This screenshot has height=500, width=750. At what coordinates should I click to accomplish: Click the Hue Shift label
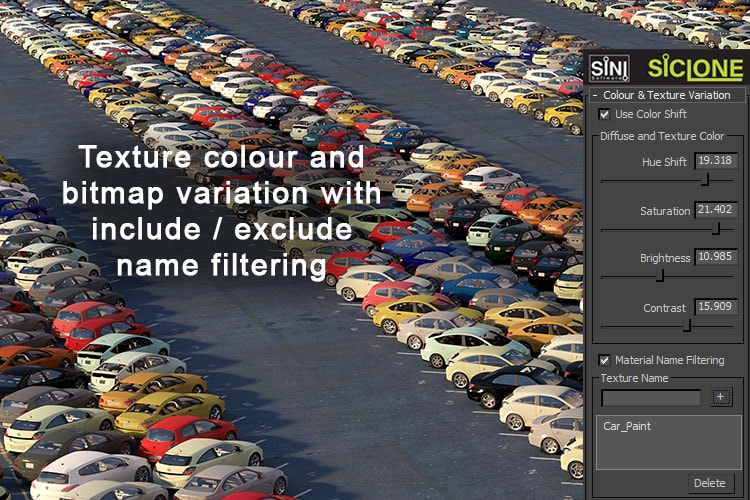point(664,162)
